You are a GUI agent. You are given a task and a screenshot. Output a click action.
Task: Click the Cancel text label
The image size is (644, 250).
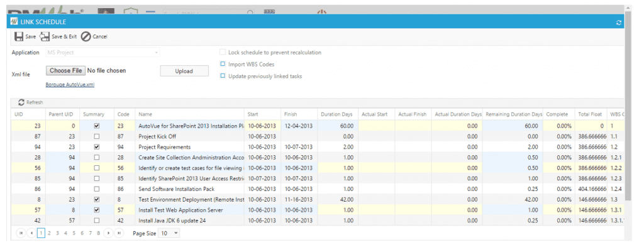pyautogui.click(x=100, y=36)
